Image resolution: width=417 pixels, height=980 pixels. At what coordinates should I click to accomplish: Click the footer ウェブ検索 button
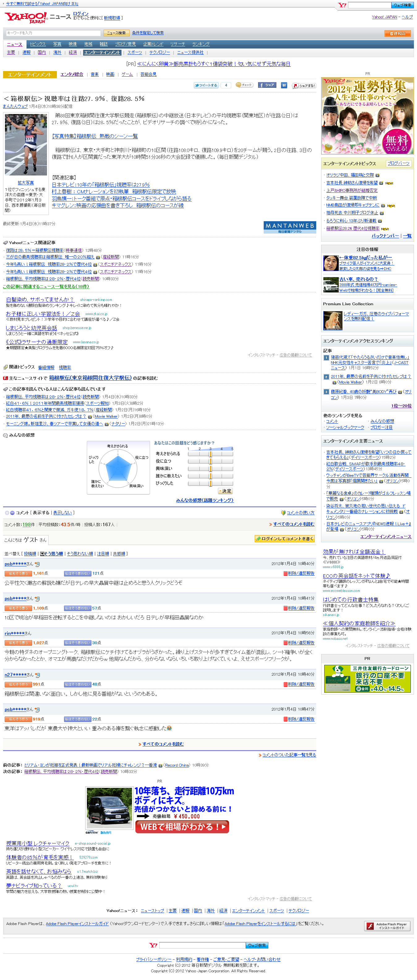coord(257,945)
